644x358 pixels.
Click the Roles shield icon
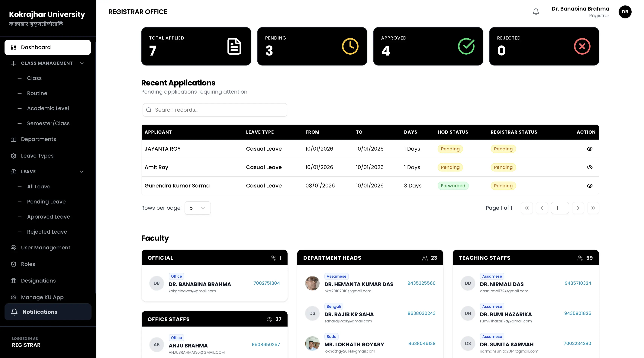tap(14, 264)
